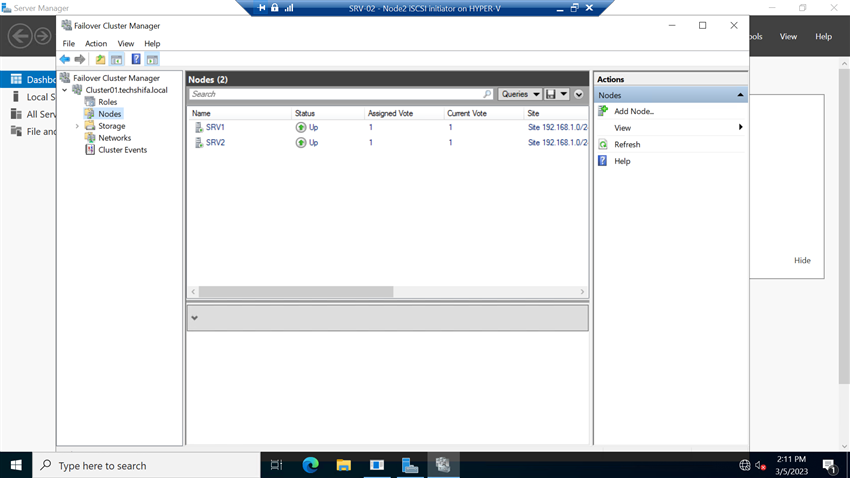Image resolution: width=850 pixels, height=478 pixels.
Task: Click the horizontal scrollbar thumb in node list
Action: point(296,292)
